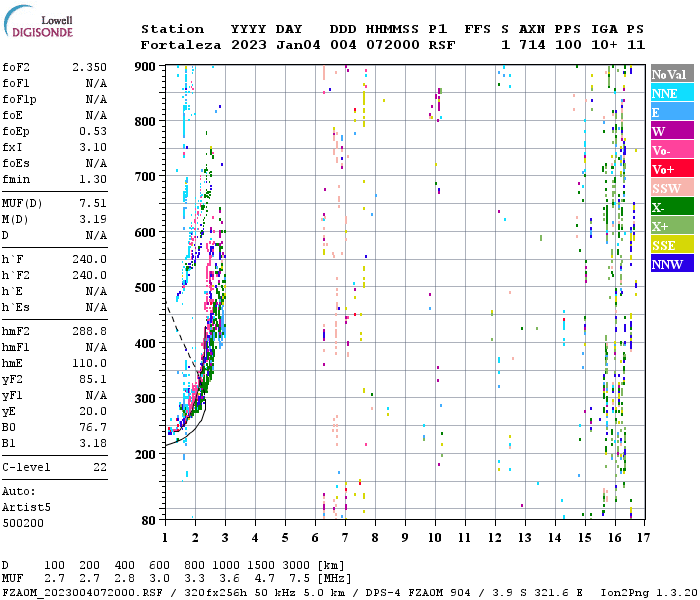The width and height of the screenshot is (700, 600).
Task: Click the 10 MHz x-axis label
Action: click(x=435, y=538)
